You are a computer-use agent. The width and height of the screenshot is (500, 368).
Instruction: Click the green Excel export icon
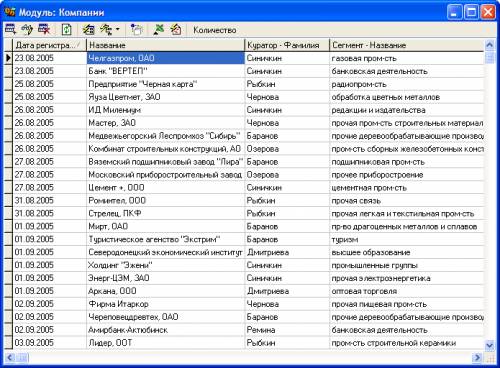159,30
